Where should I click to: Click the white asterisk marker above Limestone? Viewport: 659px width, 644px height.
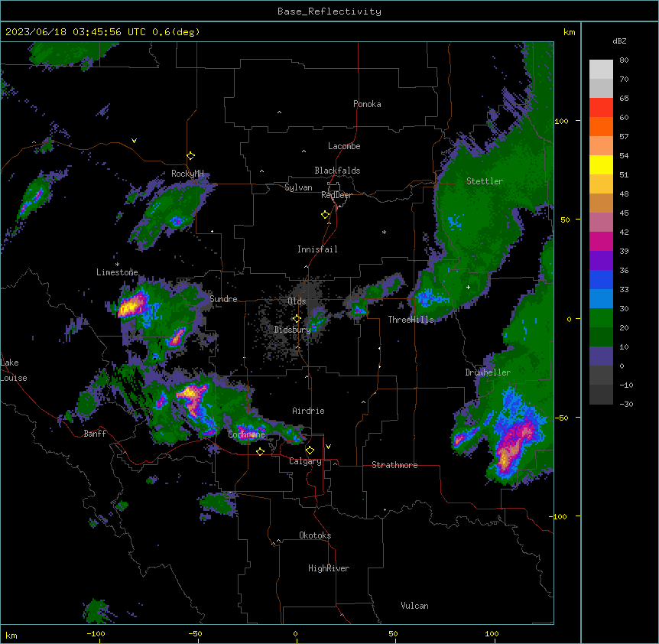tap(117, 265)
